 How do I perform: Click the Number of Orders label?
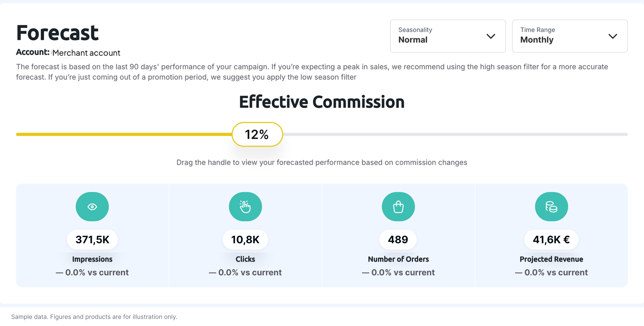point(398,259)
